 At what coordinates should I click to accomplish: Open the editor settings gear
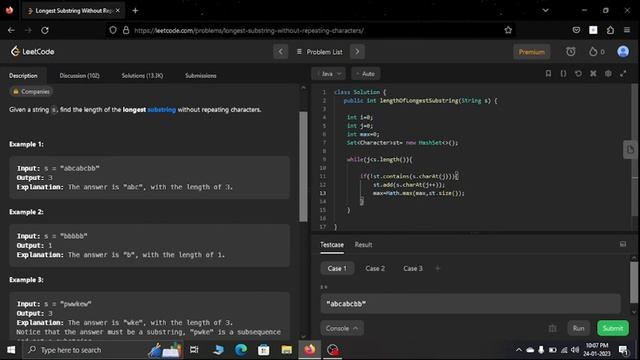tap(608, 73)
